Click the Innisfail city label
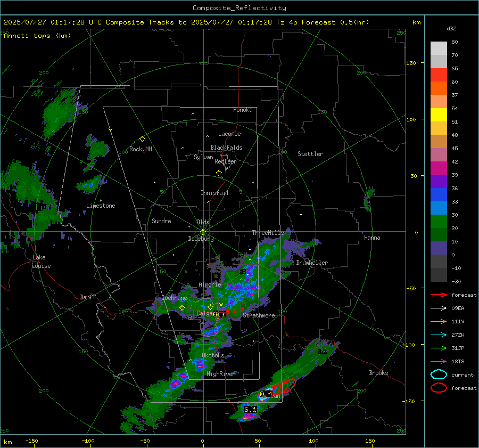The image size is (479, 448). [214, 193]
